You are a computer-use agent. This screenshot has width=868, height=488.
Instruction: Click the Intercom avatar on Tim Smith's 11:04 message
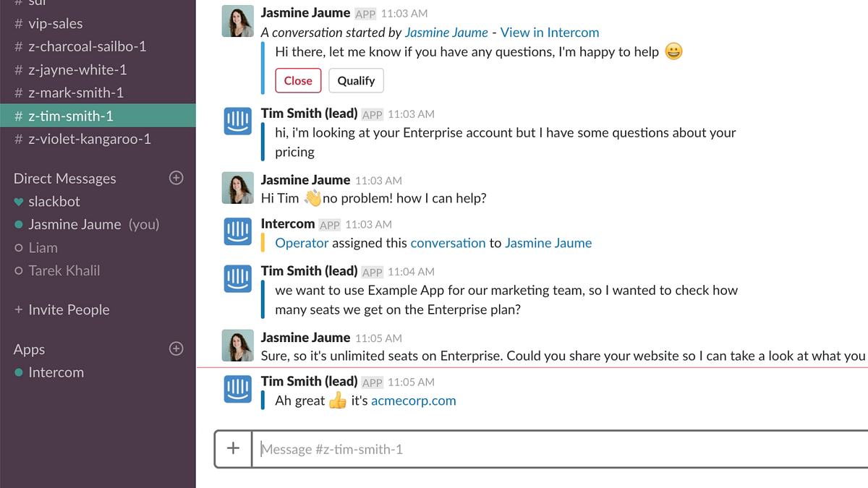238,279
